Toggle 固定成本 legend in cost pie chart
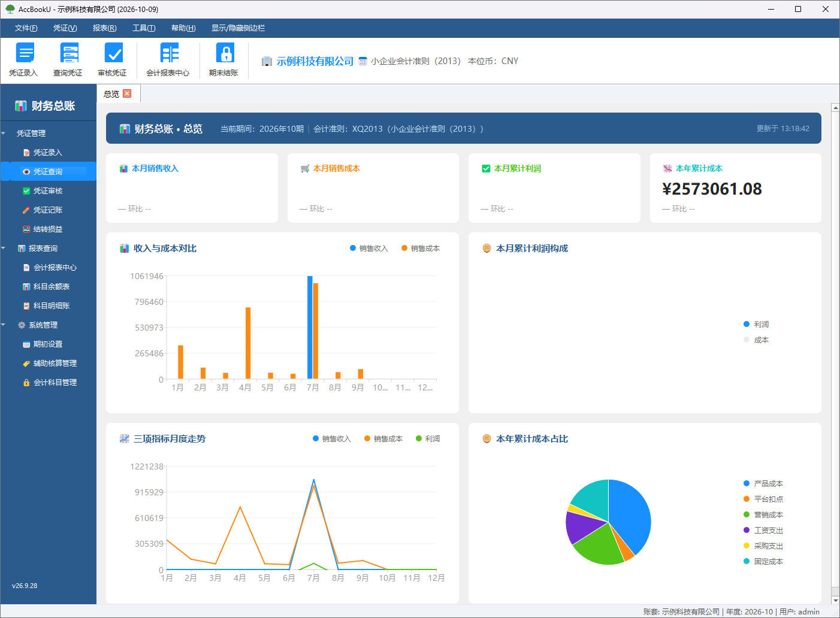Screen dimensions: 840x618 pos(763,562)
